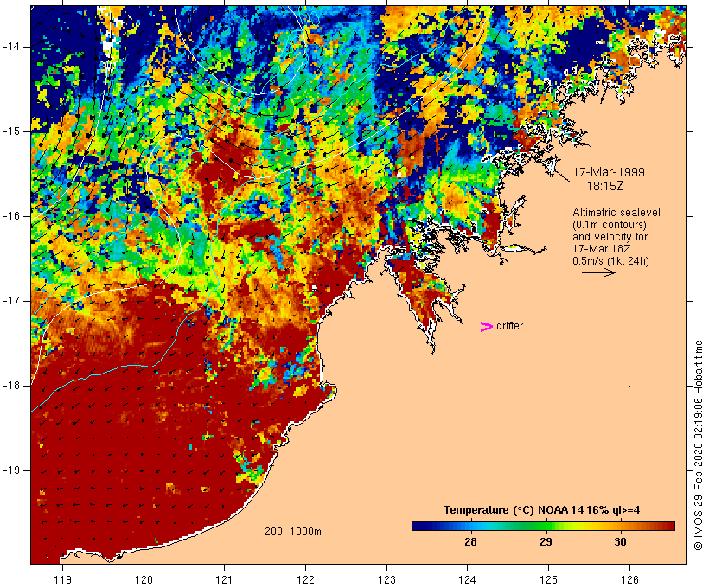Click the 'Temperature (°C) NOAA 14 16% ql>=4' title
The width and height of the screenshot is (709, 588).
click(542, 510)
